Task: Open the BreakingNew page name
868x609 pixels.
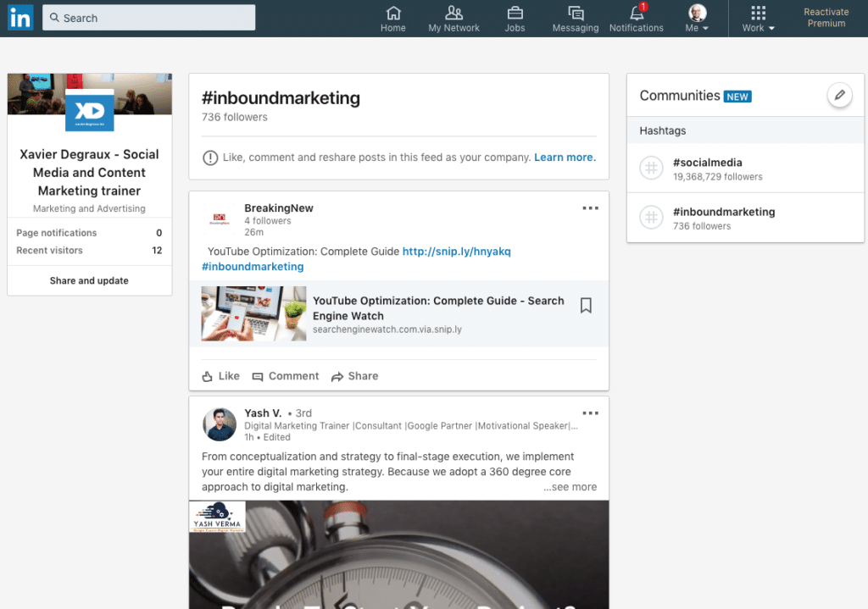Action: [279, 208]
